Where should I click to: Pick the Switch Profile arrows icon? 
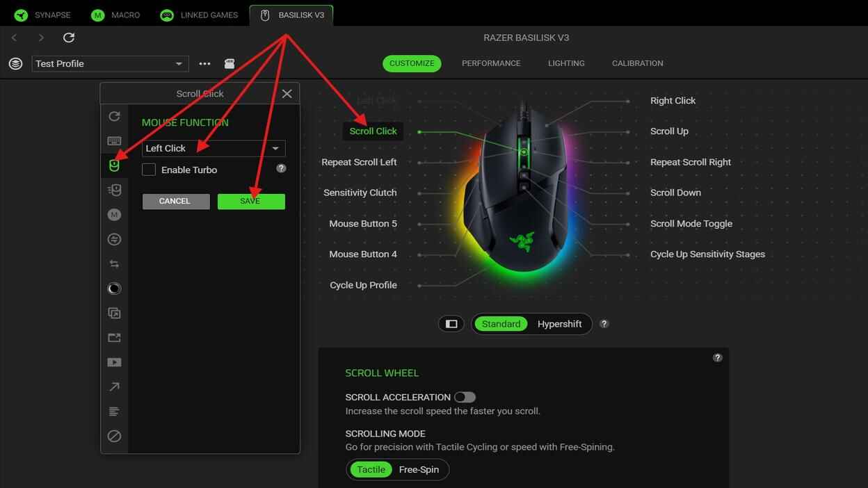pos(114,264)
